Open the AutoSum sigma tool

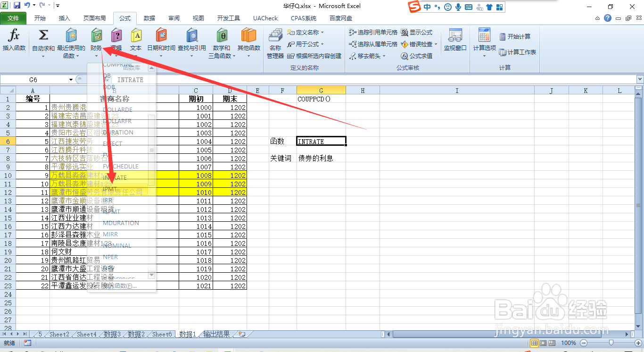(43, 42)
